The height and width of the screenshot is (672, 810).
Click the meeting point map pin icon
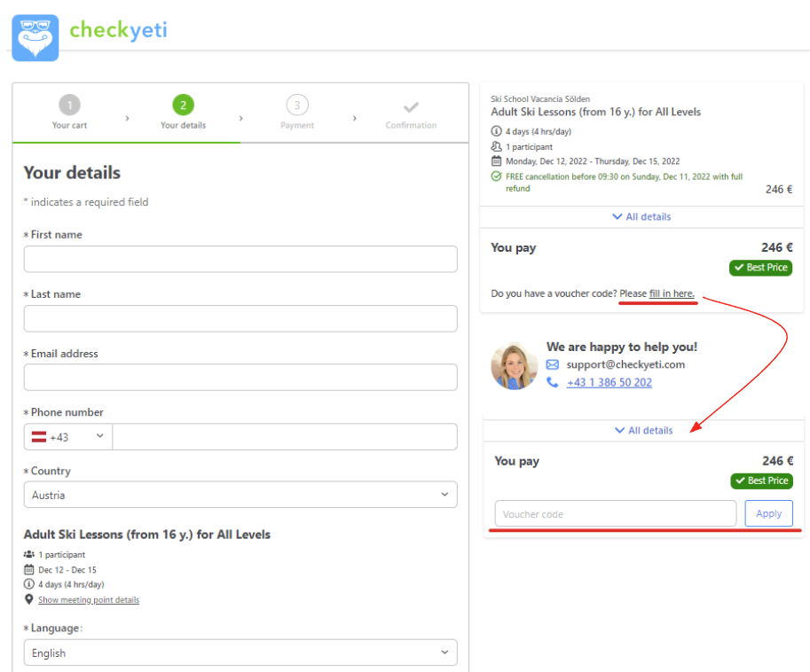coord(29,599)
